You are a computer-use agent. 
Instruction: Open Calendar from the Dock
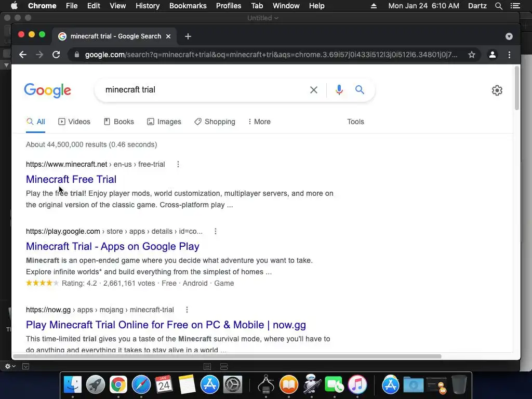click(164, 385)
